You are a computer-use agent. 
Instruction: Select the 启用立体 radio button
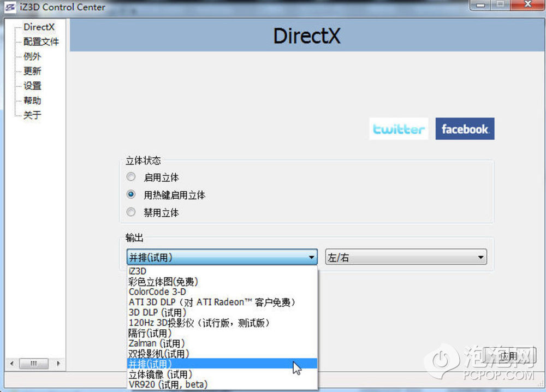131,177
